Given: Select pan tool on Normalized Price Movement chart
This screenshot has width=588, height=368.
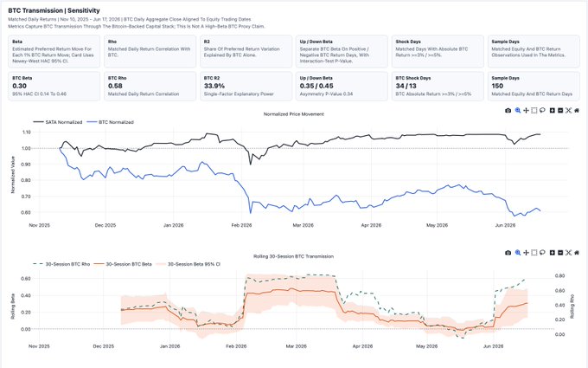Looking at the screenshot, I should click(526, 111).
